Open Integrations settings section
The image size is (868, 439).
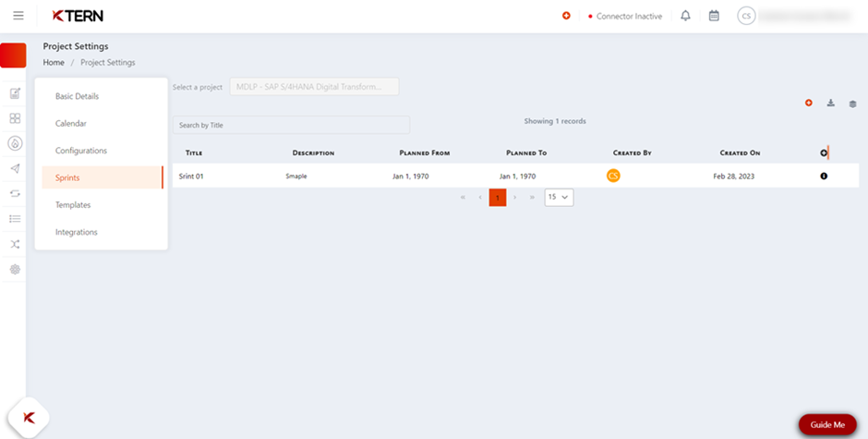tap(76, 232)
